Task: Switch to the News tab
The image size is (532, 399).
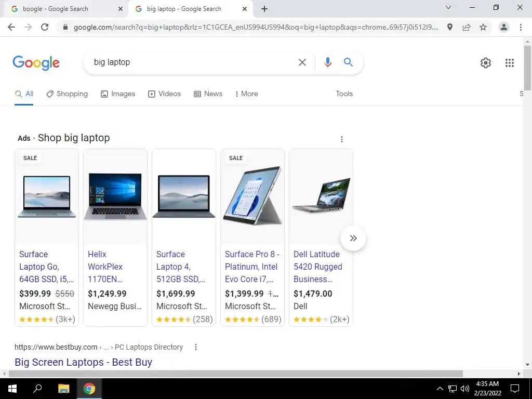Action: click(208, 94)
